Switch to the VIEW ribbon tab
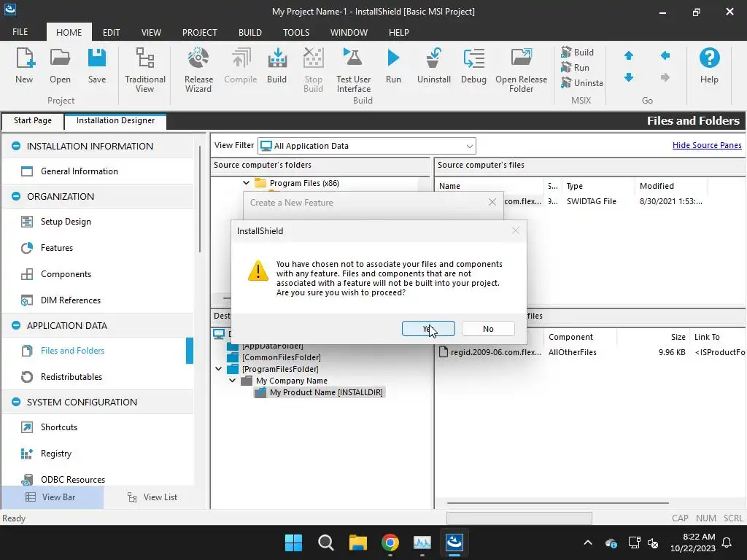This screenshot has width=747, height=560. click(x=151, y=32)
